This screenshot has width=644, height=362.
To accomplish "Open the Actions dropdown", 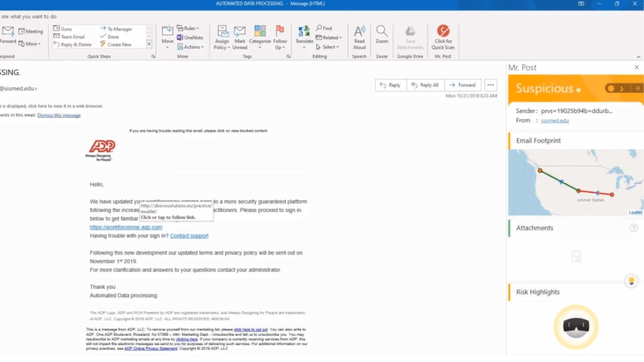I will [191, 47].
